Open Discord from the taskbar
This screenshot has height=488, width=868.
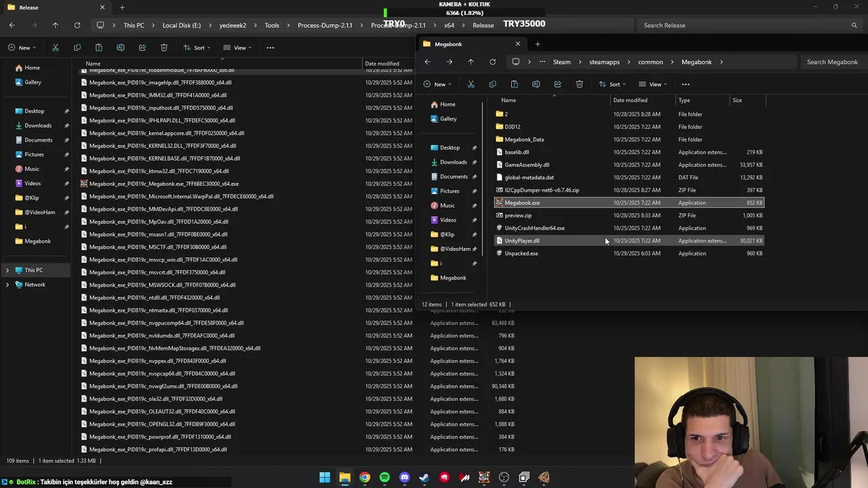tap(405, 477)
